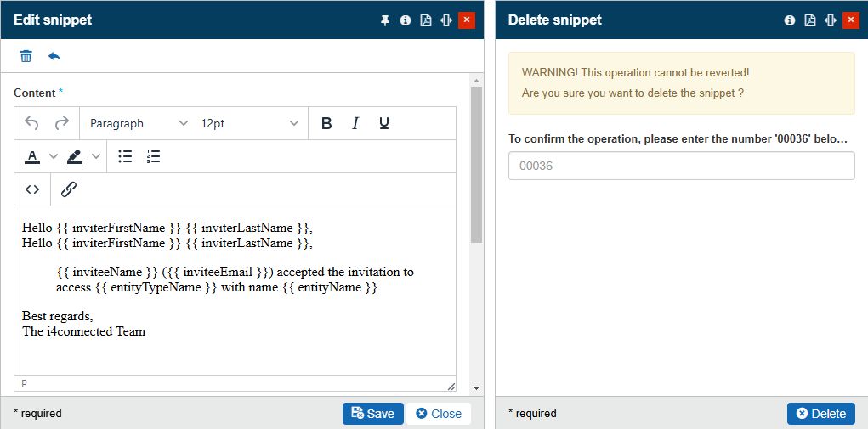
Task: Insert a link with the chain icon
Action: coord(69,189)
